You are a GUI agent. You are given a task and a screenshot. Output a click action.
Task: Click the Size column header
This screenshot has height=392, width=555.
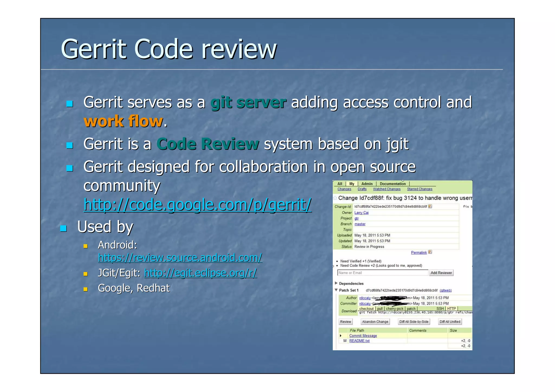(453, 331)
